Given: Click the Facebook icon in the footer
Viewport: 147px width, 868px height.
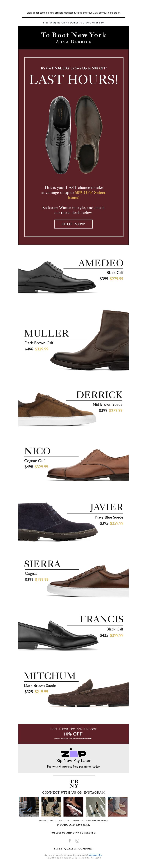Looking at the screenshot, I should click(70, 840).
